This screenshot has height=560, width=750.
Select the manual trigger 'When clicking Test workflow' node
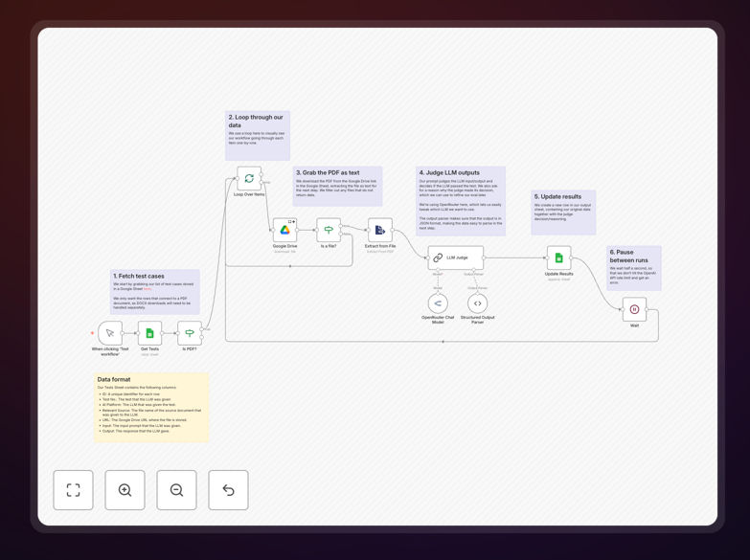pyautogui.click(x=110, y=333)
